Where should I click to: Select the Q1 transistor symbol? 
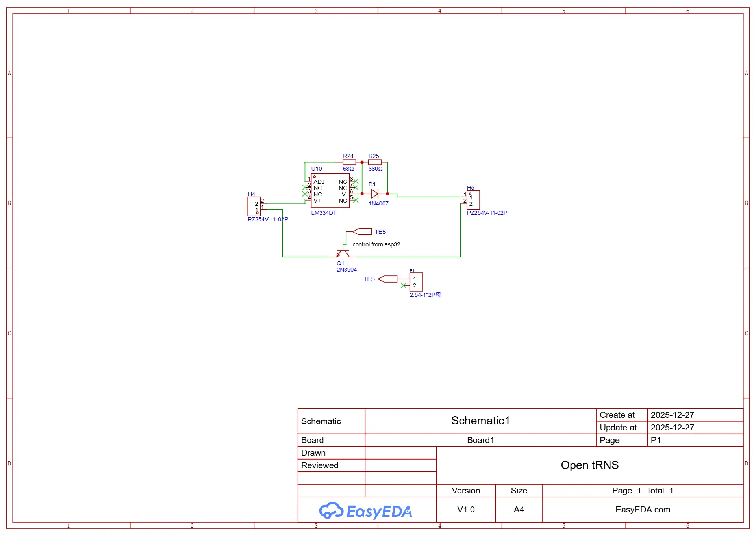[343, 251]
